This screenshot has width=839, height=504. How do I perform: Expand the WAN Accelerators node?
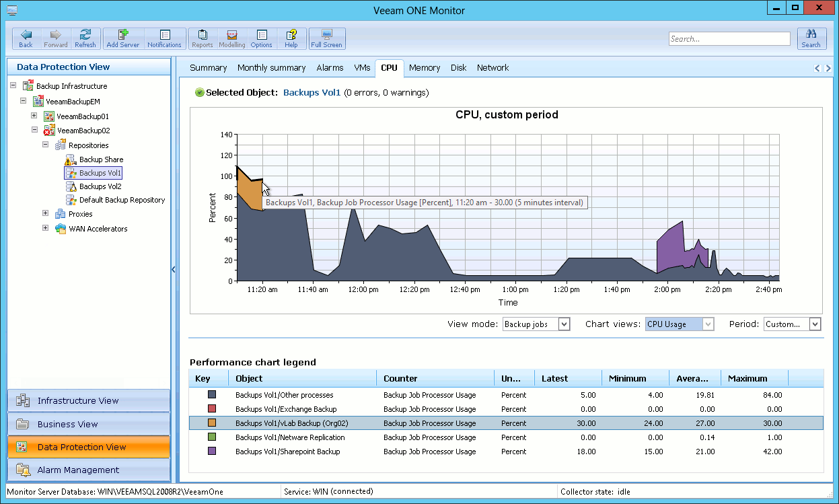tap(46, 229)
